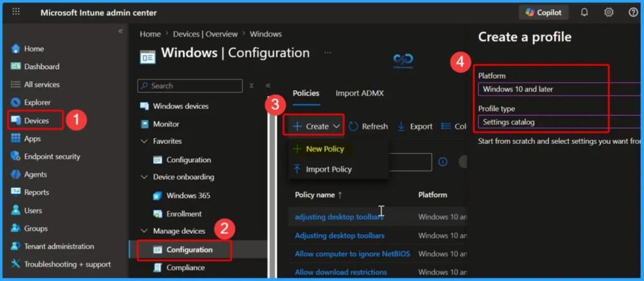Open 'Allow download restrictions' policy
The height and width of the screenshot is (281, 644).
click(341, 272)
